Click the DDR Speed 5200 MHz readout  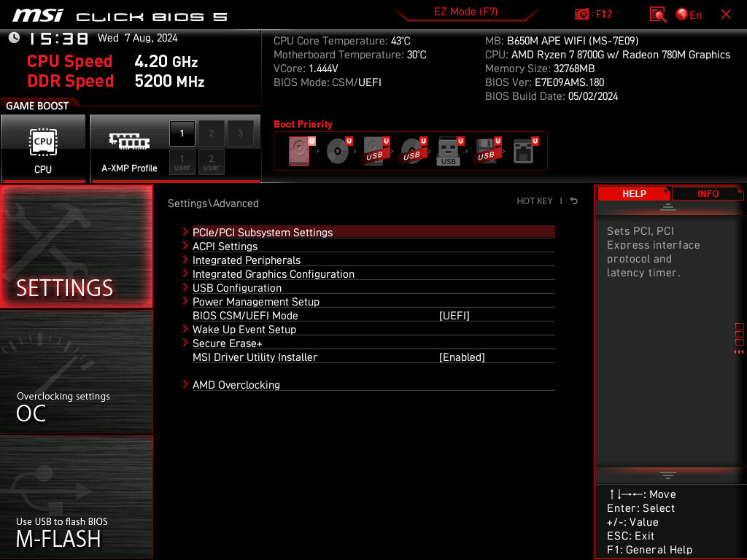(116, 81)
